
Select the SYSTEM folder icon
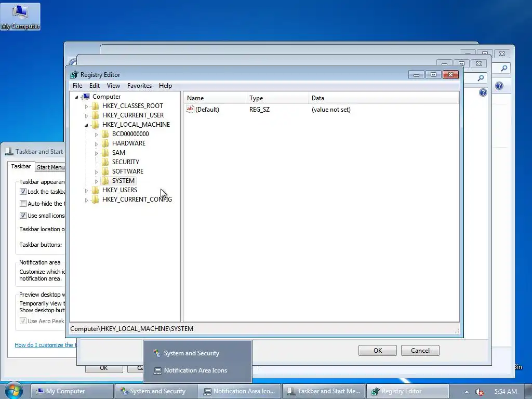105,180
